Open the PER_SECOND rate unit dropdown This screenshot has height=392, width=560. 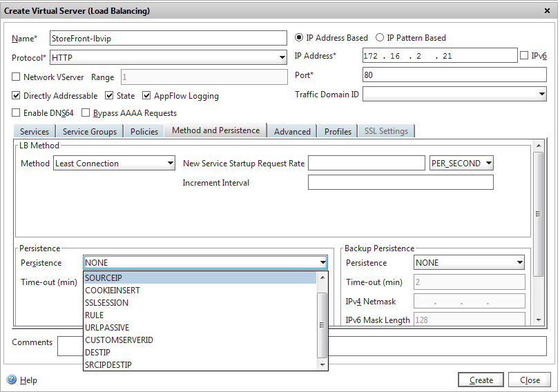(x=461, y=163)
